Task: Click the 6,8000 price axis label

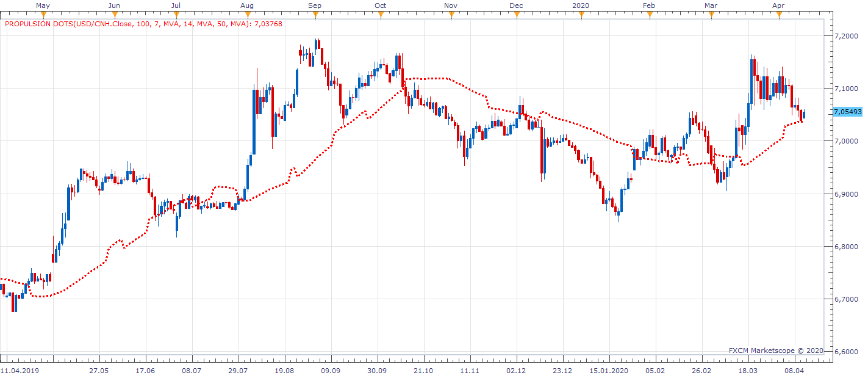Action: click(845, 247)
